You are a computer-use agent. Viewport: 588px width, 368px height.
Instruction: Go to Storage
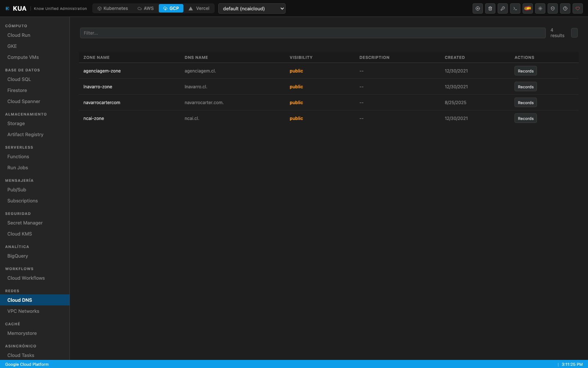35,123
